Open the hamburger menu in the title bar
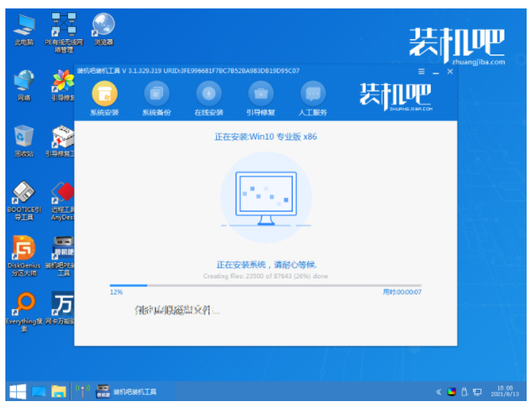 [421, 71]
